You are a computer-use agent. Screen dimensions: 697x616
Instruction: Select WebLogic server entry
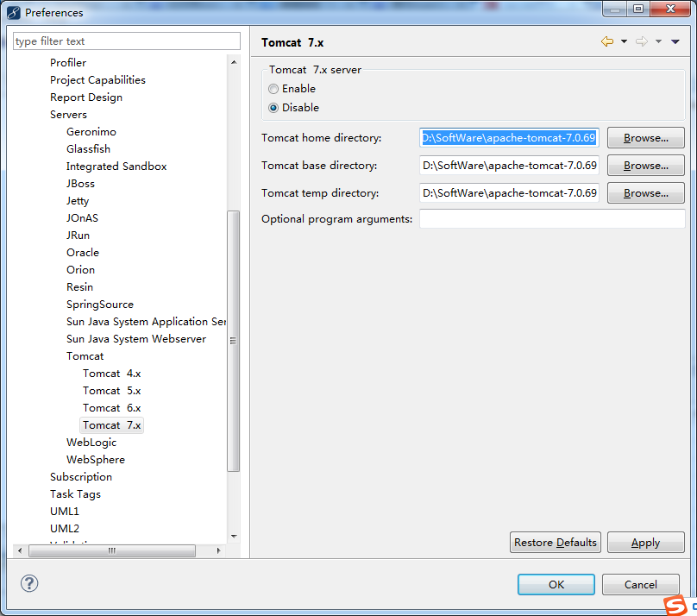91,443
